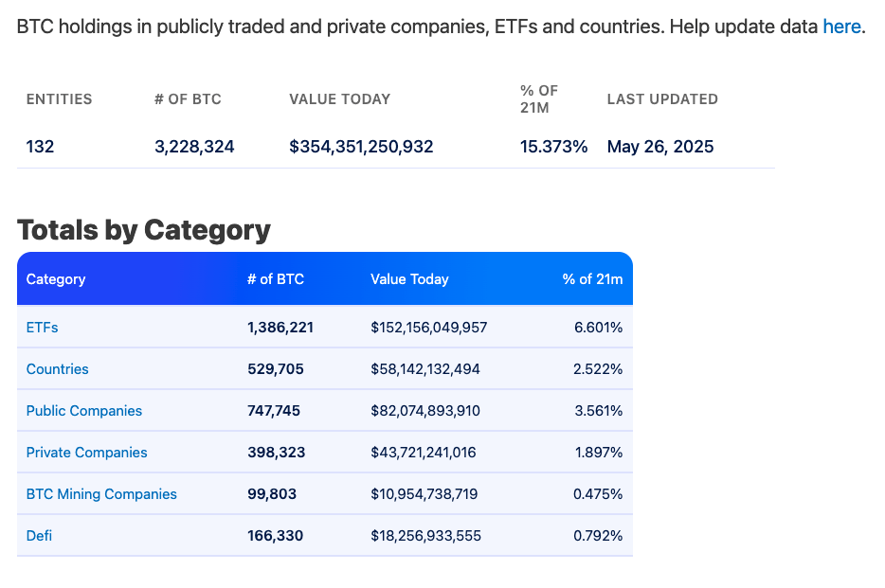Image resolution: width=885 pixels, height=588 pixels.
Task: Click the '# of BTC' table header
Action: (x=276, y=279)
